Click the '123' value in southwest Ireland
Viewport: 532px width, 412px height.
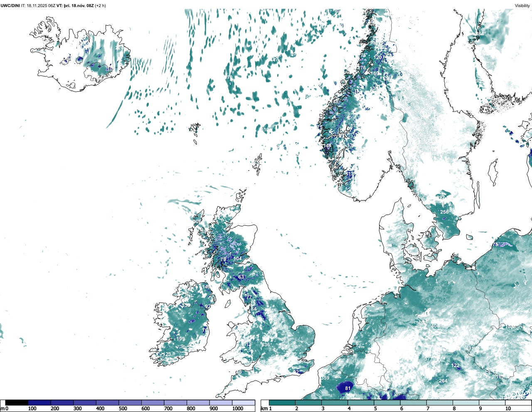167,354
